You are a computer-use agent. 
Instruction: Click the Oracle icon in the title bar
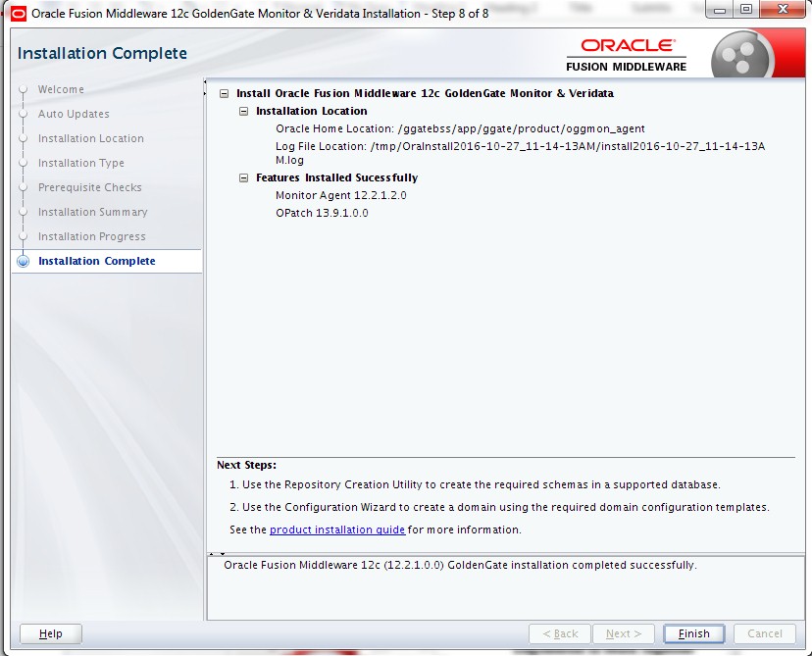point(18,13)
